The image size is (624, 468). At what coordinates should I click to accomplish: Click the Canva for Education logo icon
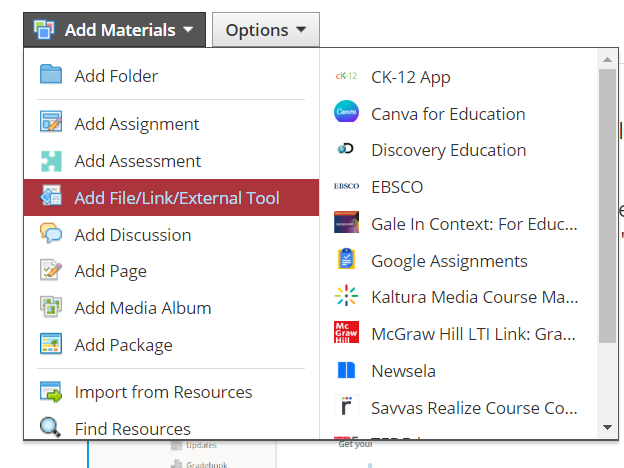pyautogui.click(x=346, y=111)
